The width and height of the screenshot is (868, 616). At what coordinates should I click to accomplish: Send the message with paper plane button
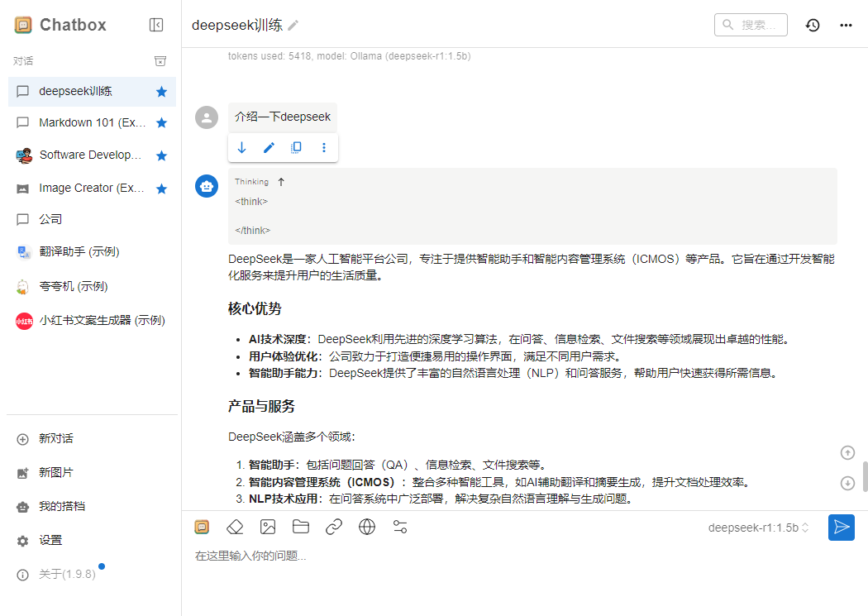coord(842,528)
